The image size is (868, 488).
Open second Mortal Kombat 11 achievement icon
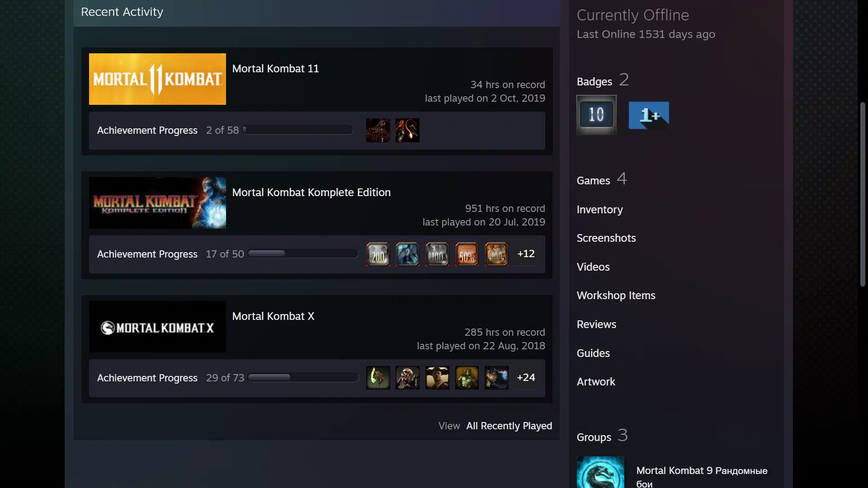407,131
